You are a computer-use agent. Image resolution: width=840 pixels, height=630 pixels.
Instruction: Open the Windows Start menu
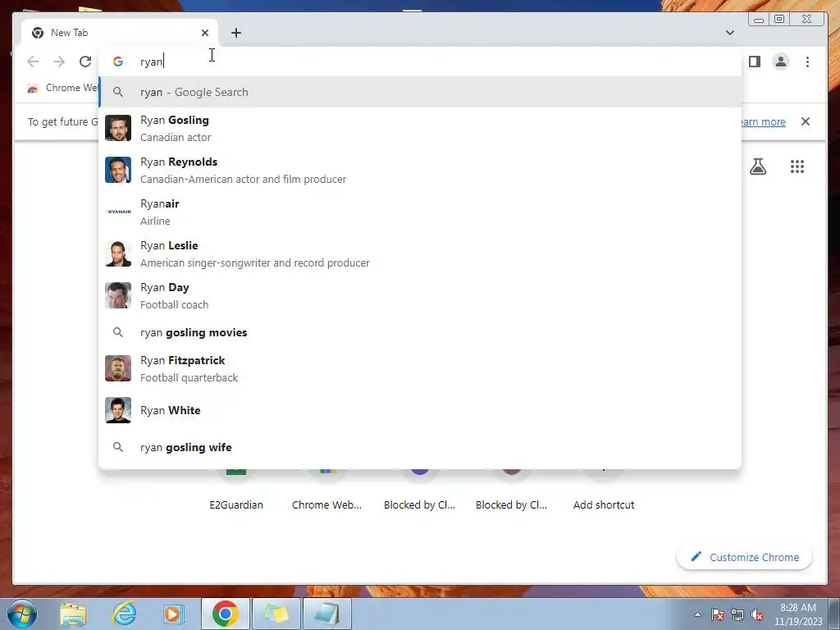[21, 614]
